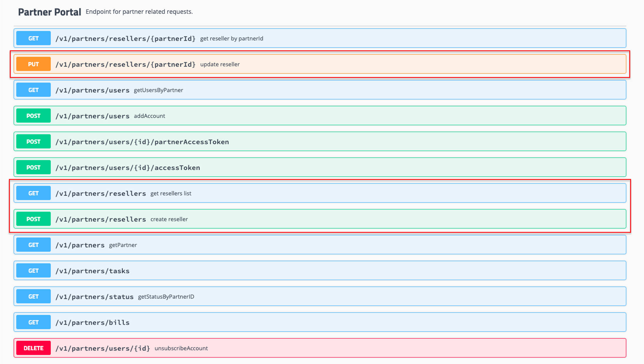Click POST badge for accessToken endpoint
The width and height of the screenshot is (644, 364).
click(33, 168)
